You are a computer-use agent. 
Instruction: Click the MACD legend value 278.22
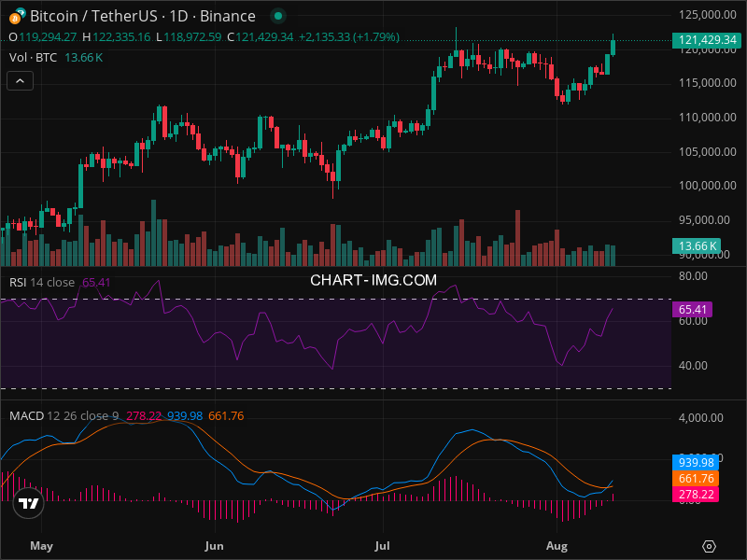click(144, 415)
